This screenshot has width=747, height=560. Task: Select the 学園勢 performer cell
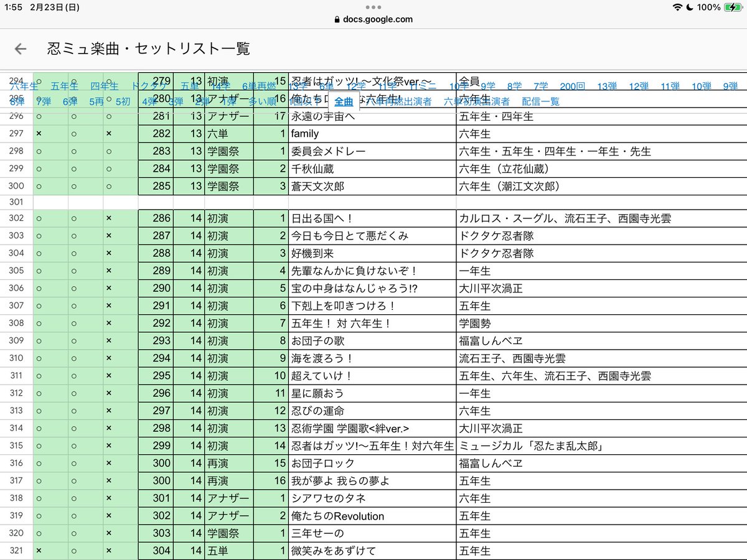[601, 324]
